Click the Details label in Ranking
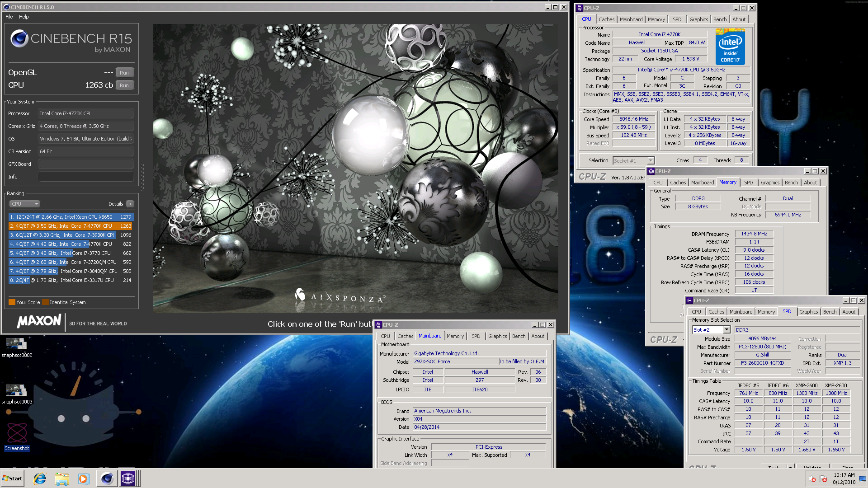 point(116,204)
